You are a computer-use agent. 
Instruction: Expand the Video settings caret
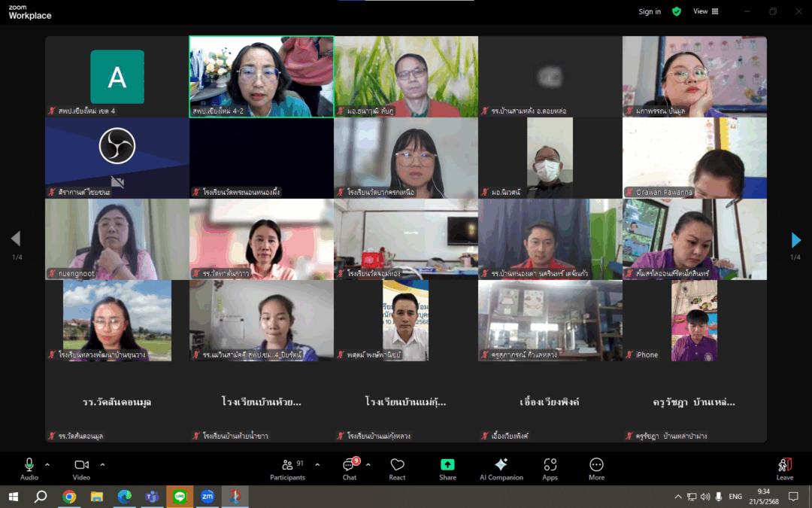point(102,464)
